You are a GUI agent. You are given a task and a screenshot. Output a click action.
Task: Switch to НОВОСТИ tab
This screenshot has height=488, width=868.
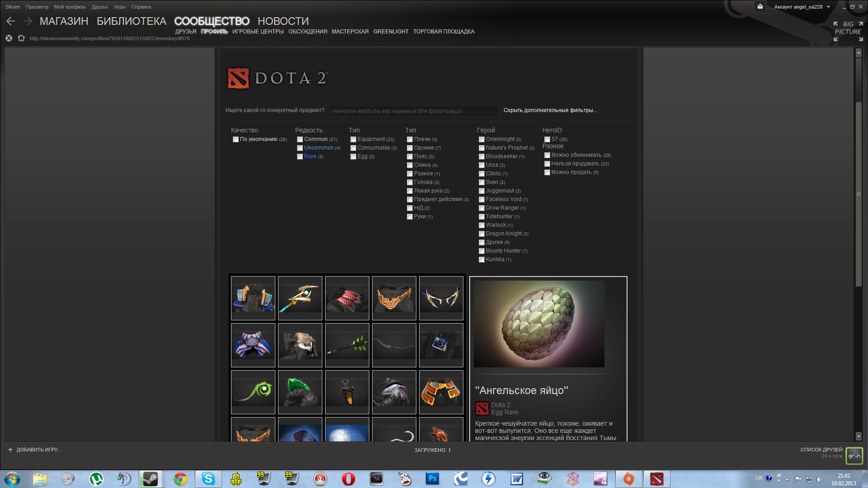(283, 21)
